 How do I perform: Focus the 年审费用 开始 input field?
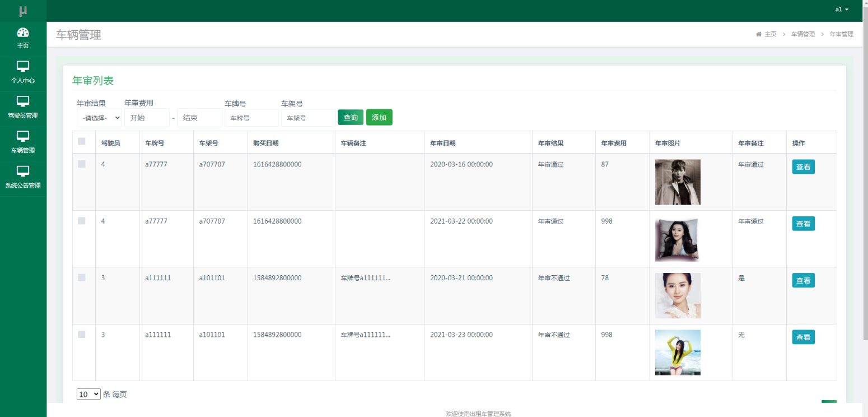click(147, 118)
